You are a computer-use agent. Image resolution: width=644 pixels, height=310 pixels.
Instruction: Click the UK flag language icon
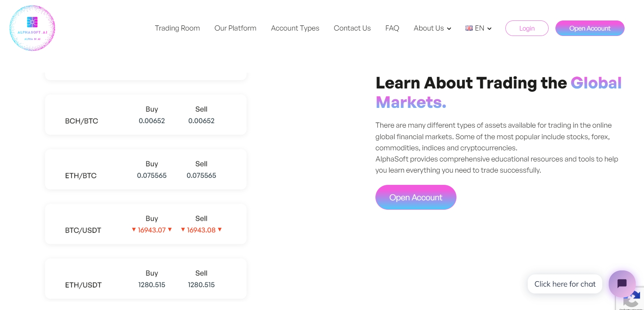click(x=469, y=28)
